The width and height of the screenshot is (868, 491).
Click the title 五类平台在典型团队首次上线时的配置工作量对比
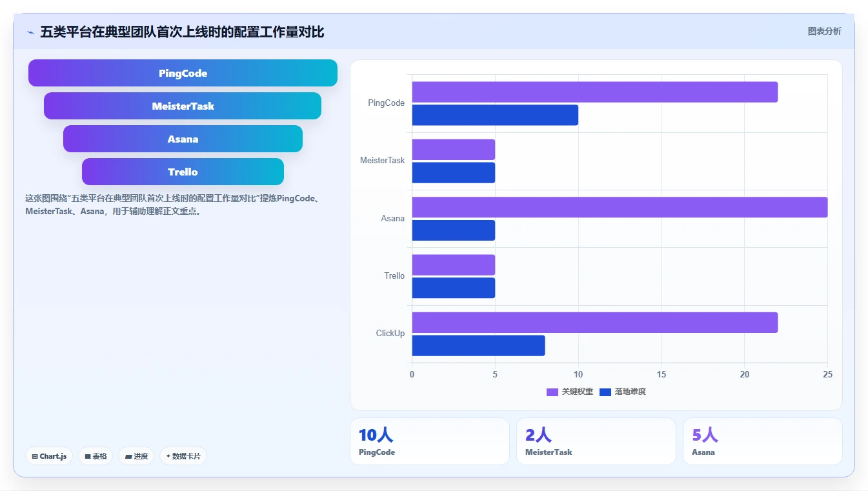tap(182, 32)
